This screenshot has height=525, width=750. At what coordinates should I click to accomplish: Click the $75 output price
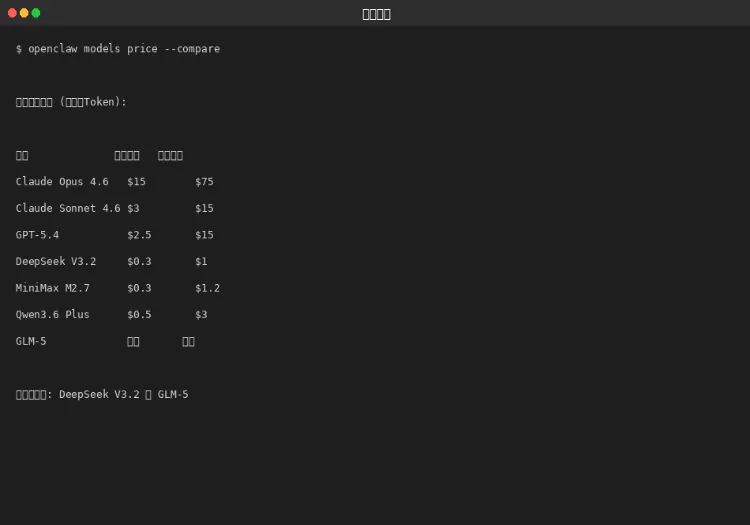[204, 182]
